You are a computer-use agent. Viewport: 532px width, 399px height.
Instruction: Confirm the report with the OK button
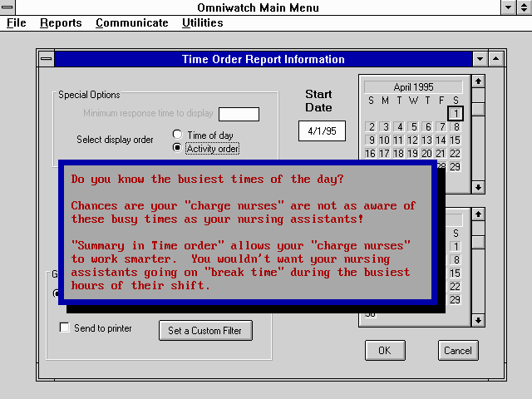[x=385, y=350]
